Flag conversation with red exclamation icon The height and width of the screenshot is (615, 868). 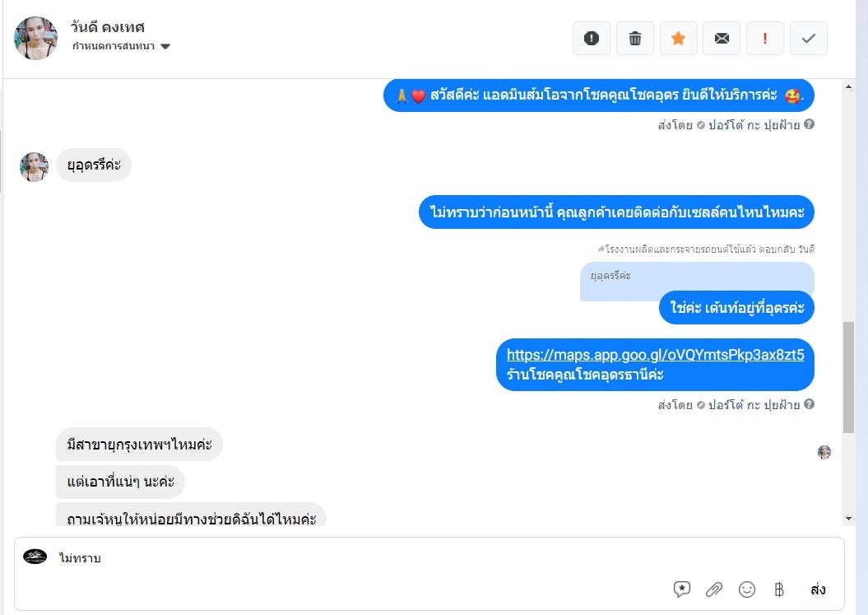click(765, 38)
